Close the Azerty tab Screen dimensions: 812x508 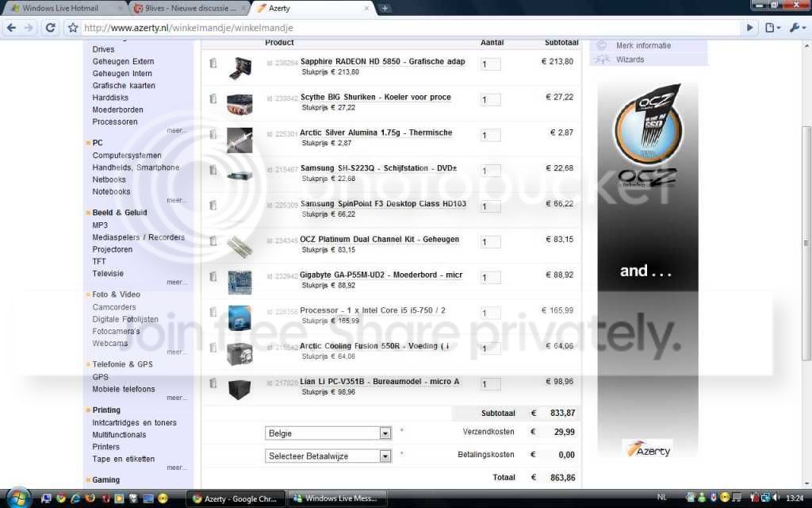(366, 8)
